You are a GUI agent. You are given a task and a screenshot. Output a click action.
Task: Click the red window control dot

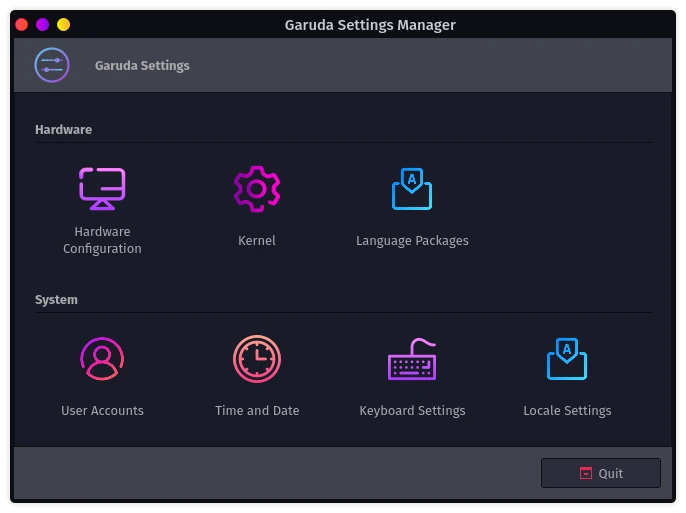coord(21,24)
